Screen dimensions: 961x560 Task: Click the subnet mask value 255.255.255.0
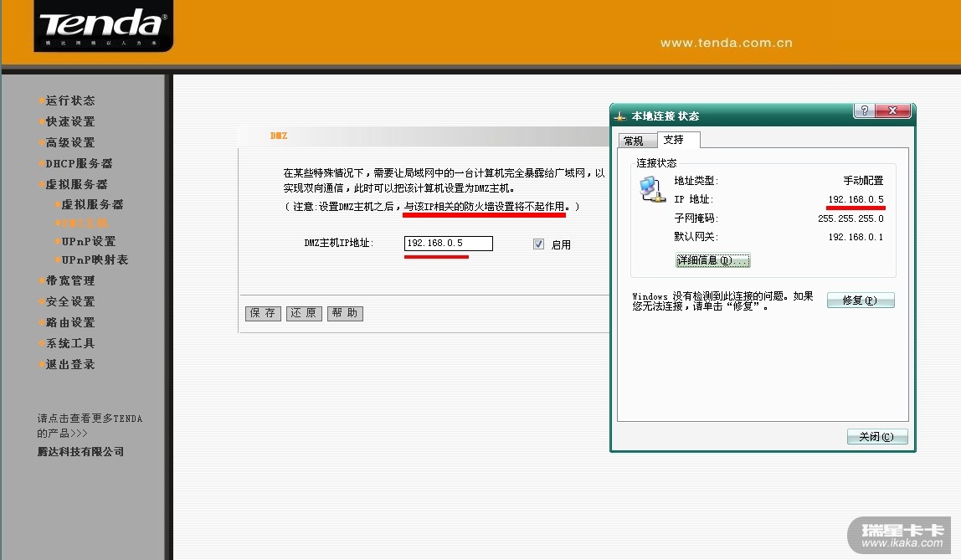[x=851, y=218]
